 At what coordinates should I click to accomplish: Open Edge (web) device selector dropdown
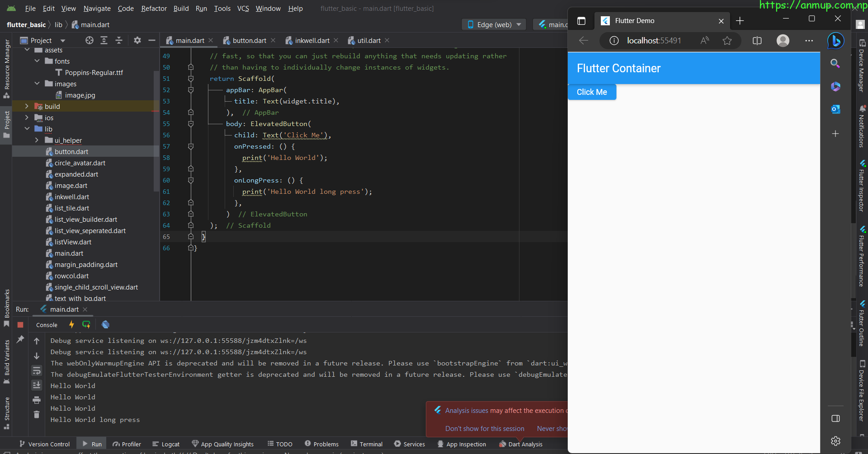(494, 24)
